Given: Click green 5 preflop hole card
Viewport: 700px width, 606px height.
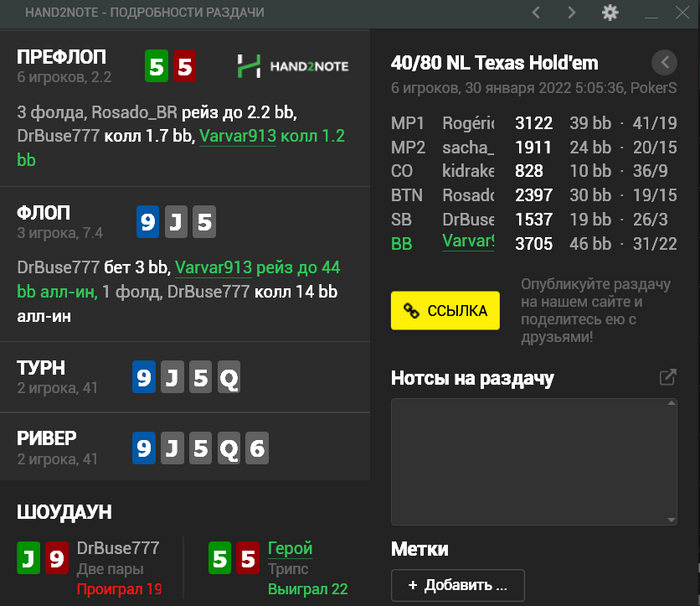Looking at the screenshot, I should click(x=156, y=66).
